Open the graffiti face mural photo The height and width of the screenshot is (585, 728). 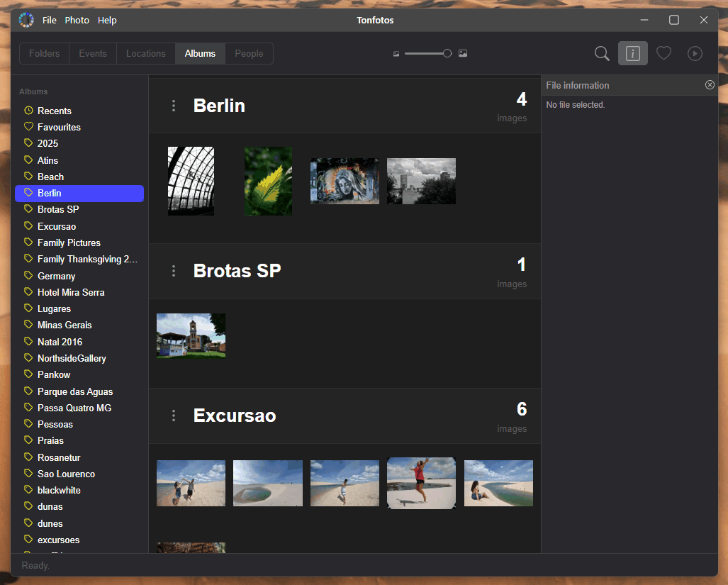click(x=345, y=181)
